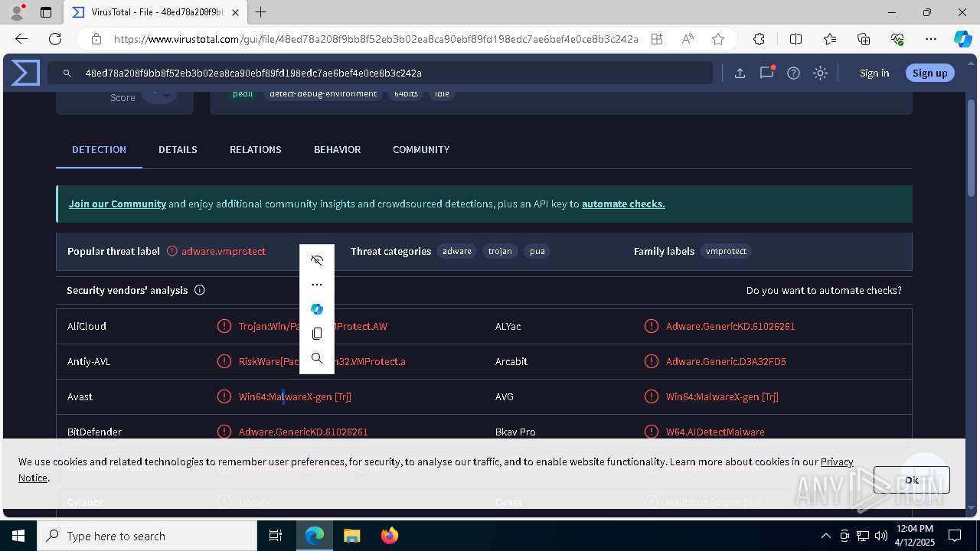Open the browser Extensions menu
This screenshot has width=980, height=551.
tap(759, 39)
